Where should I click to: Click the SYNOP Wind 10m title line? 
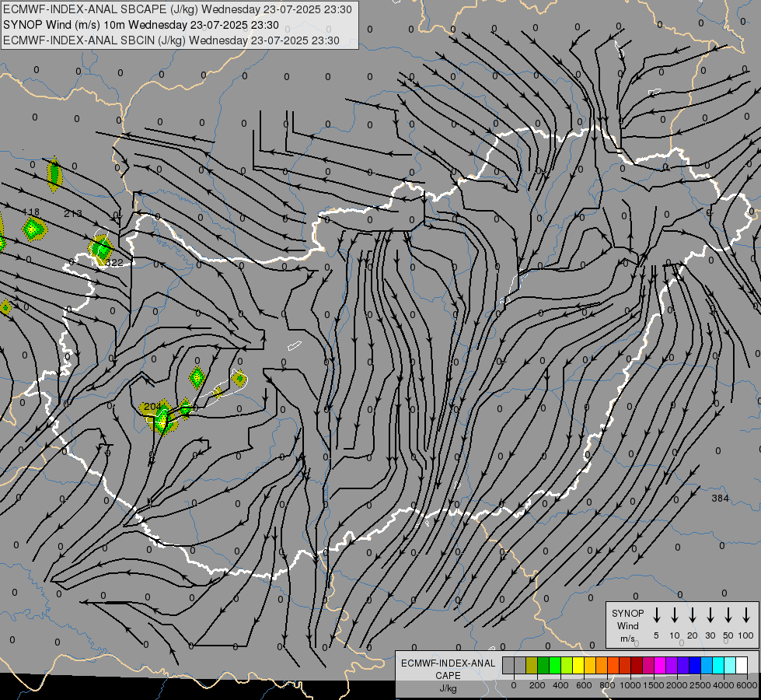click(x=141, y=25)
